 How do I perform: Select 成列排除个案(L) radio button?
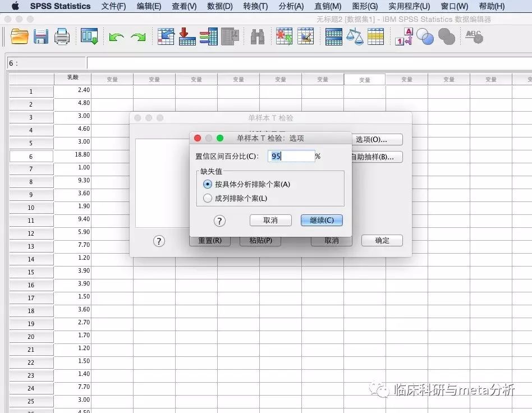click(x=207, y=198)
